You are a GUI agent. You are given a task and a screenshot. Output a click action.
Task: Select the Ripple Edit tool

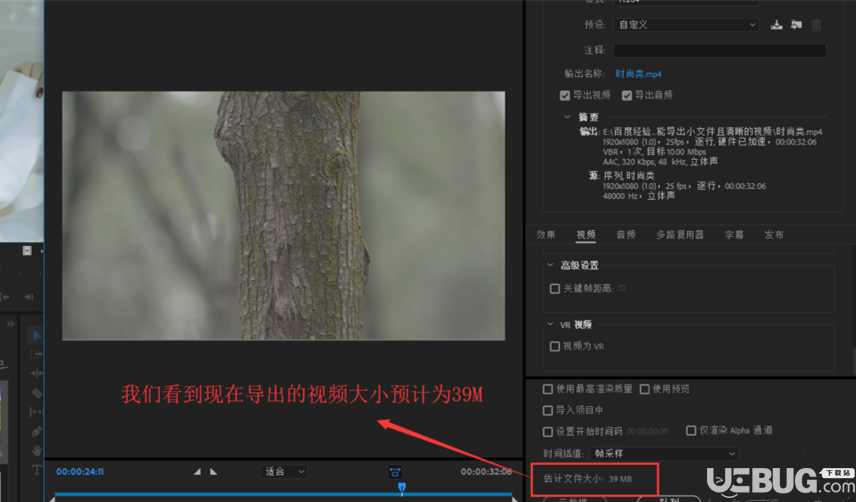(36, 373)
